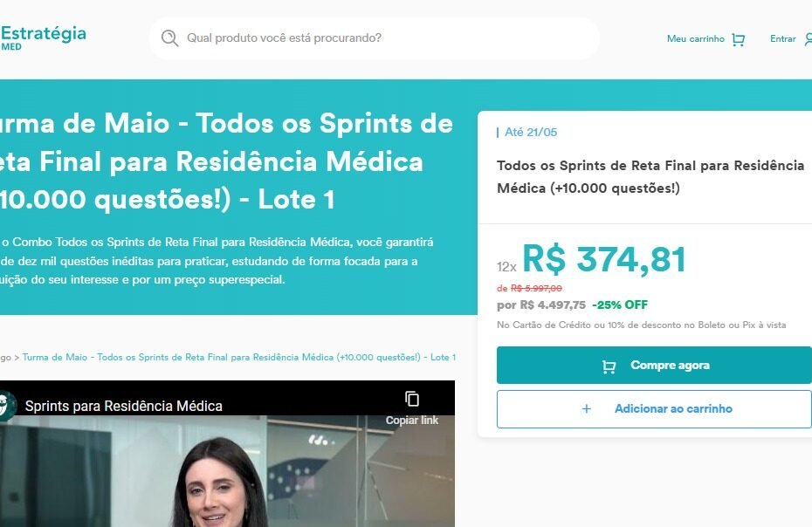Click the user profile icon beside Entrar

(808, 38)
